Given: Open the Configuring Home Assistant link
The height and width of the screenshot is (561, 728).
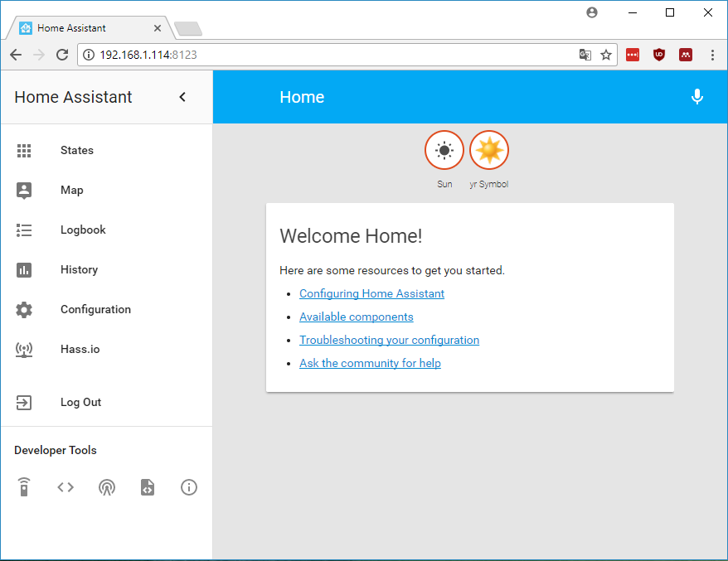Looking at the screenshot, I should (371, 293).
